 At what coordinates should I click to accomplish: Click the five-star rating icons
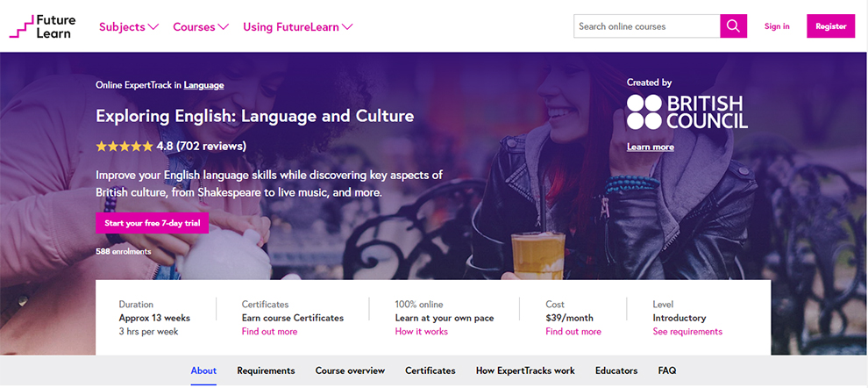[x=124, y=147]
